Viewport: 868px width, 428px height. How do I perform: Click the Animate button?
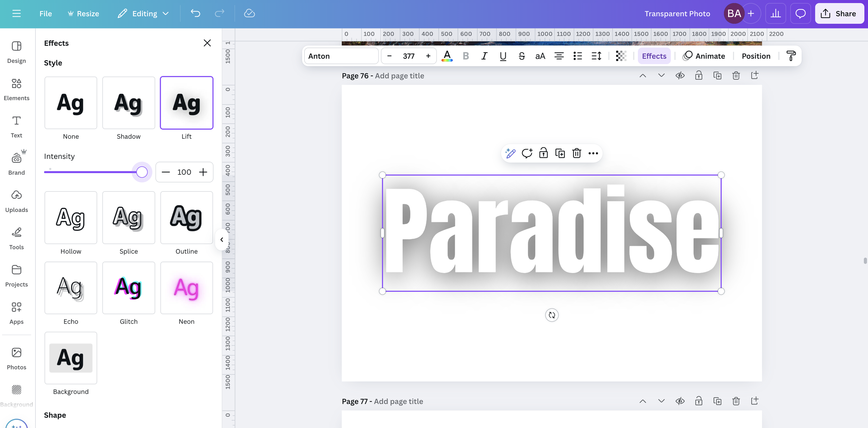(x=704, y=56)
